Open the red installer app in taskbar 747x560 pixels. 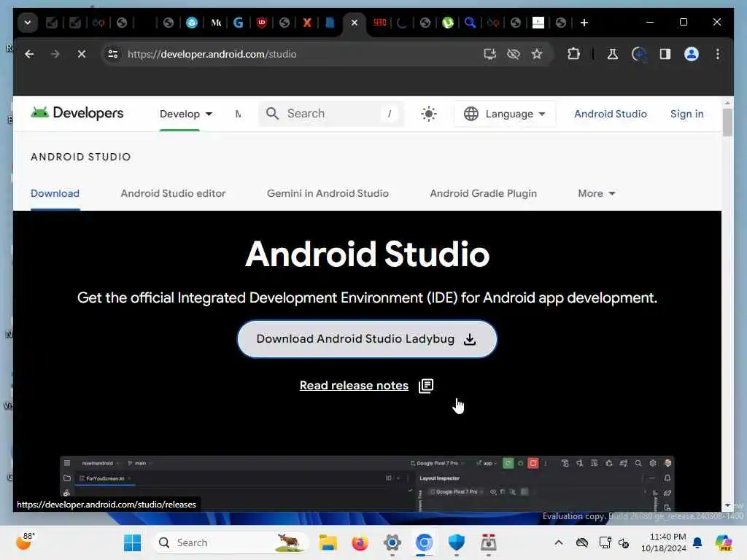click(x=488, y=542)
